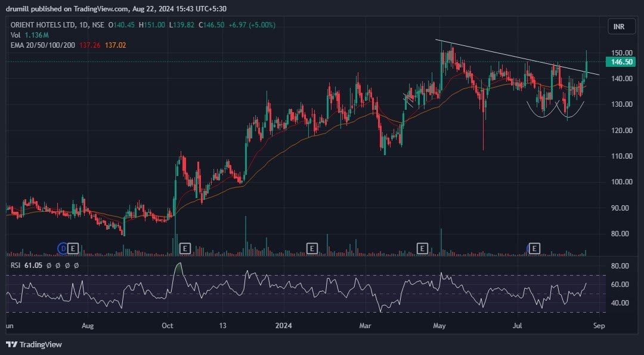Click the earnings marker under early 2024 candles
The width and height of the screenshot is (644, 355).
[311, 248]
